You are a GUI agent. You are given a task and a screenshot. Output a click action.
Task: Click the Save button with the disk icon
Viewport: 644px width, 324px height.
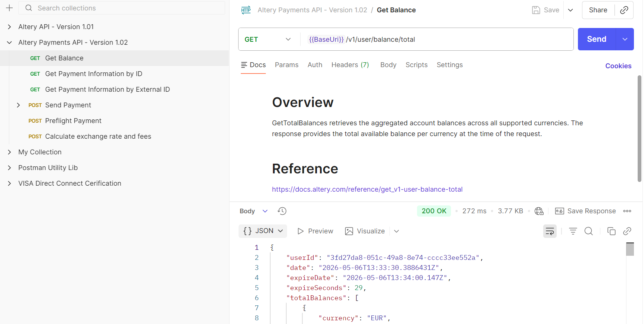(546, 10)
